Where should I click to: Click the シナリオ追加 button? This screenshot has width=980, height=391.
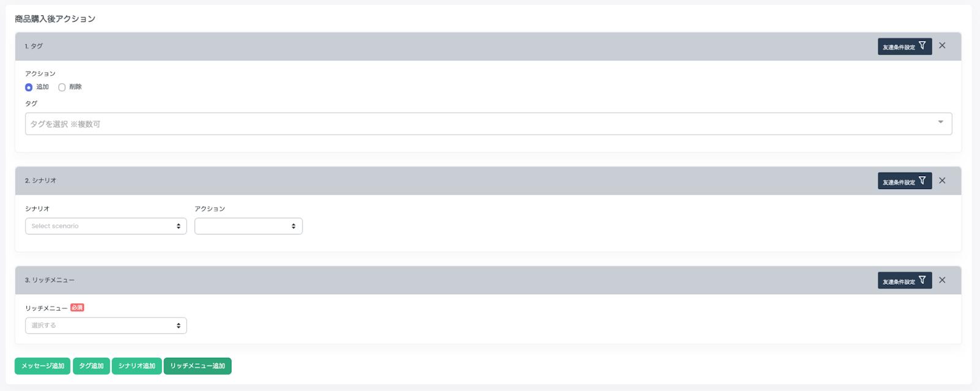(x=137, y=366)
